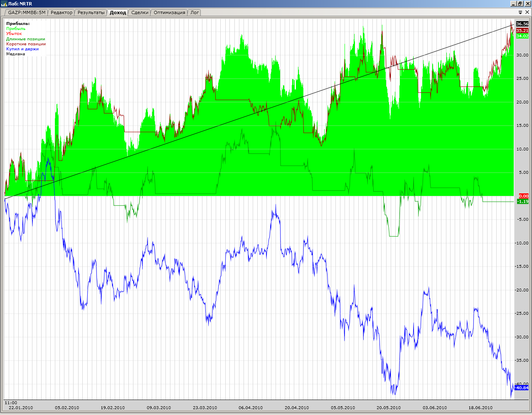Click the 03.06.2010 date label
The height and width of the screenshot is (415, 532).
coord(435,408)
